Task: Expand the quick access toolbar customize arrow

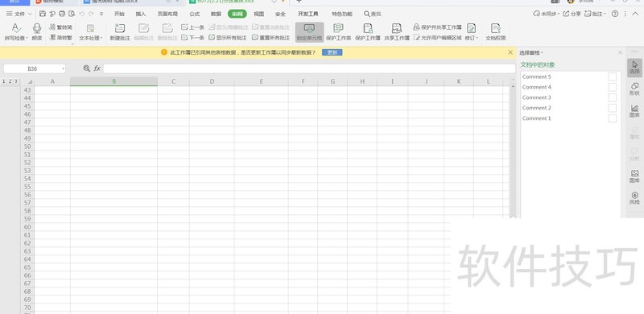Action: [x=101, y=14]
